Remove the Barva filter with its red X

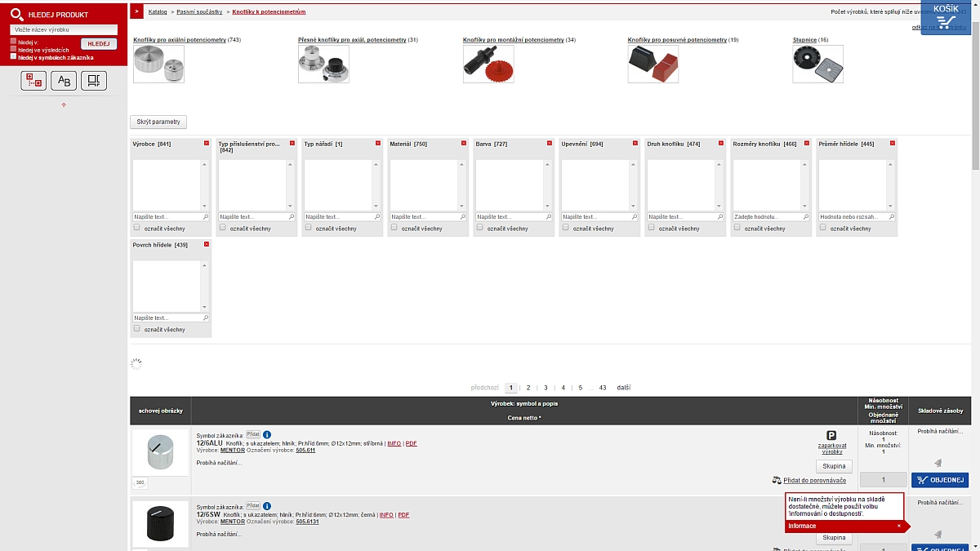point(550,143)
